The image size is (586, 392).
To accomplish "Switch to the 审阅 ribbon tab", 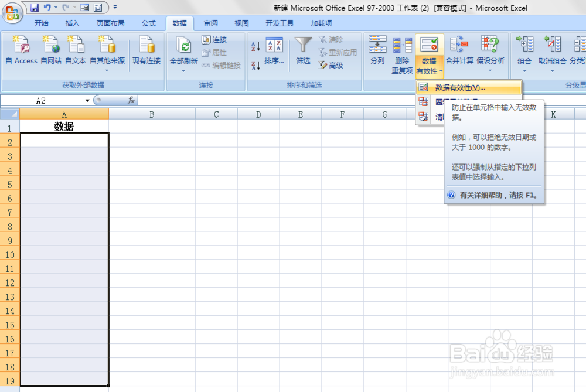I will click(x=210, y=23).
